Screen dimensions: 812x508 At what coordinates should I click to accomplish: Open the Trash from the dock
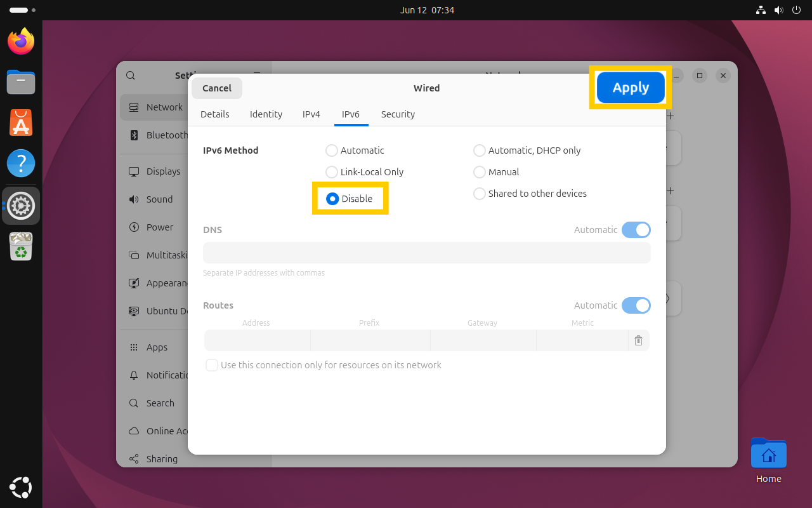coord(21,246)
